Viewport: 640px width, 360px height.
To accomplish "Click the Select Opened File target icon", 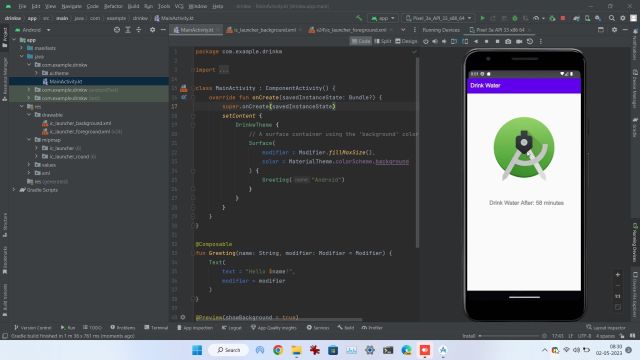I will [117, 30].
